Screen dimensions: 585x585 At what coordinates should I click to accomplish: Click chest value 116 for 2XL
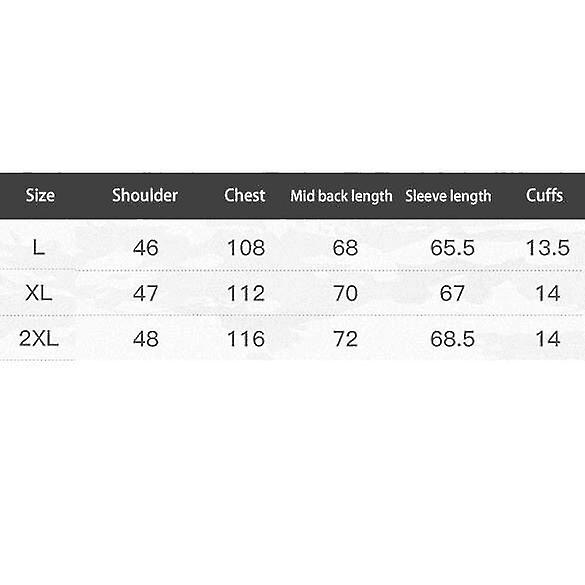(x=246, y=339)
